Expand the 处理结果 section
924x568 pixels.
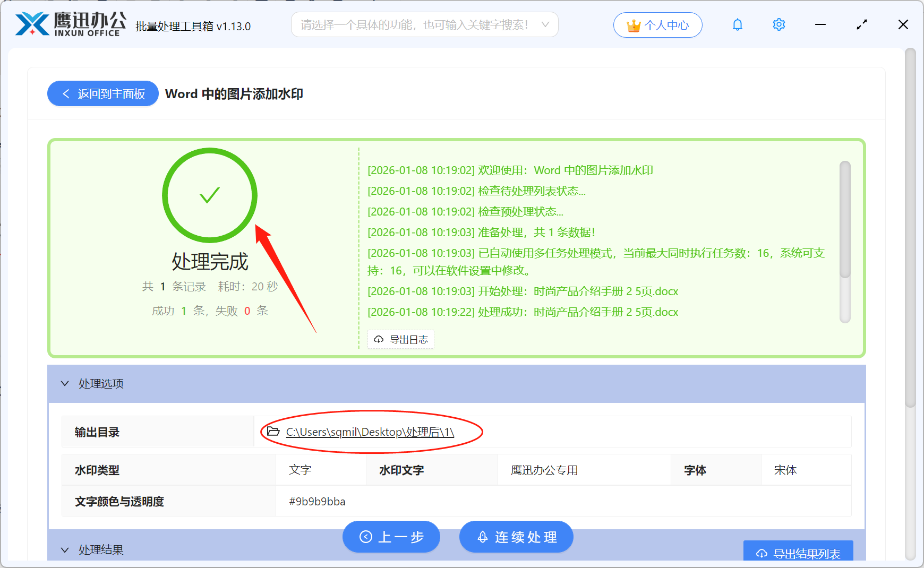click(65, 550)
